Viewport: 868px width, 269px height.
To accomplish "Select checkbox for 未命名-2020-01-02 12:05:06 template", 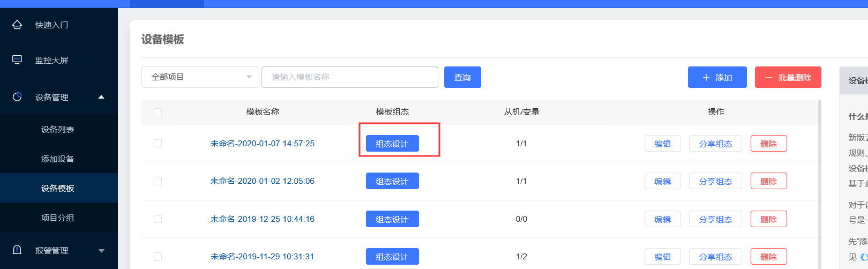I will tap(158, 181).
